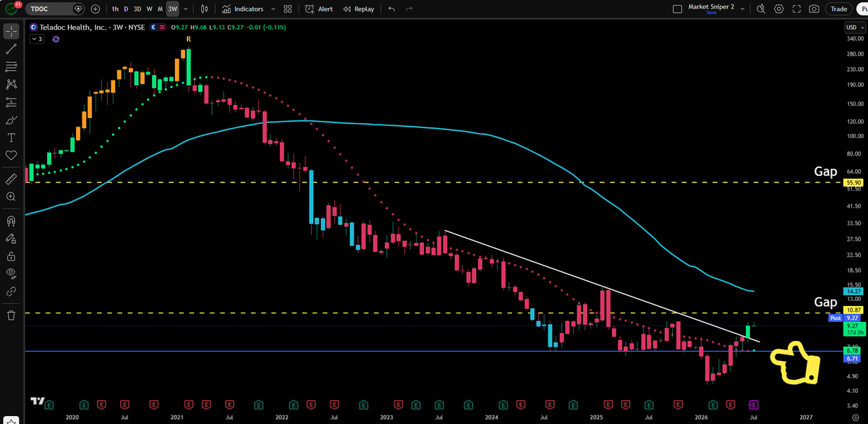
Task: Start bar Replay mode
Action: pyautogui.click(x=359, y=9)
